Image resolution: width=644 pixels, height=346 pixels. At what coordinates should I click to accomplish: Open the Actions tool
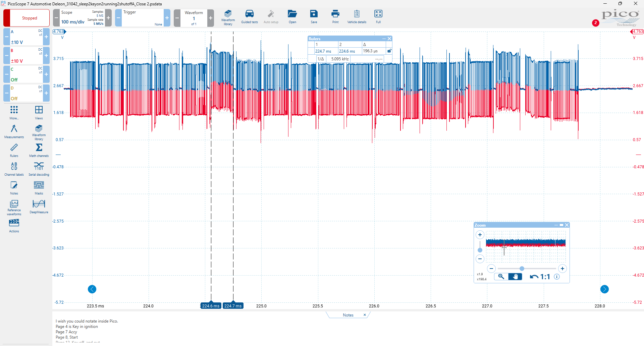point(14,225)
